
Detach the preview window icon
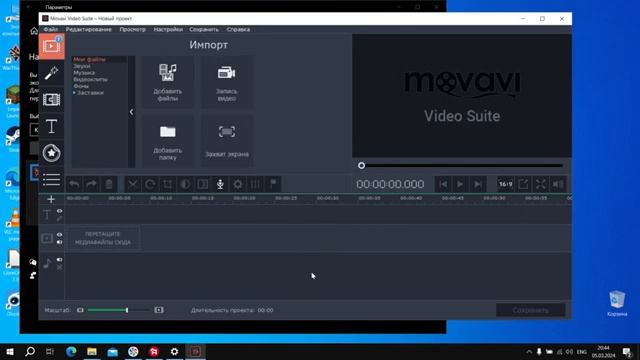pyautogui.click(x=523, y=184)
